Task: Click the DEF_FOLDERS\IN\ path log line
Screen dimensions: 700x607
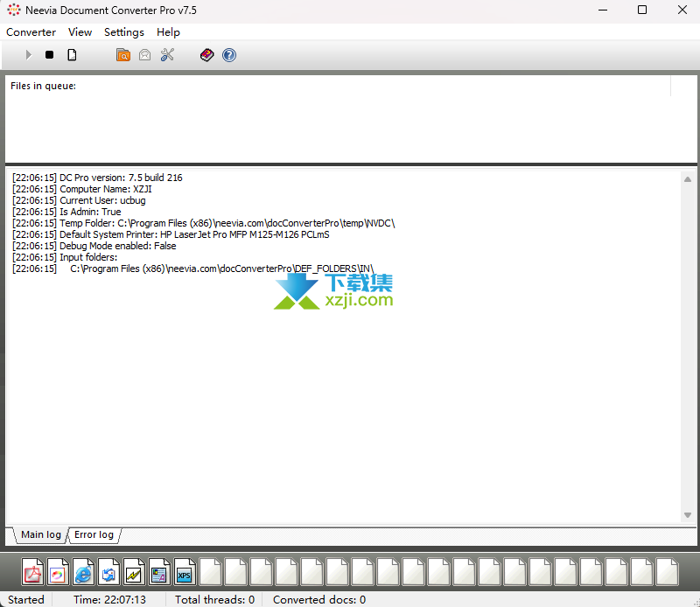Action: pos(192,269)
